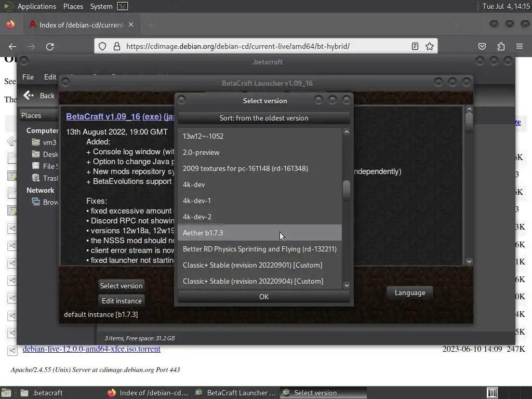
Task: Open Language button in launcher
Action: (x=410, y=292)
